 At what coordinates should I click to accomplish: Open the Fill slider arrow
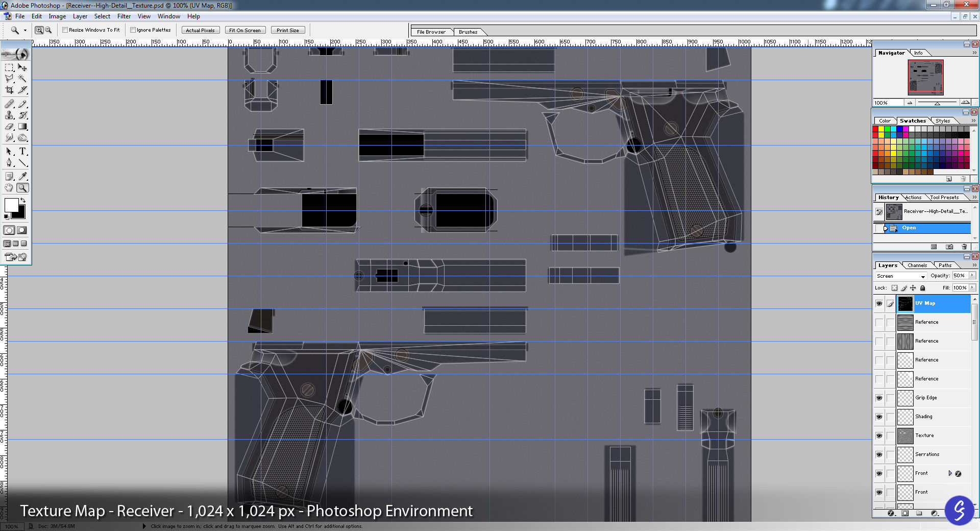(972, 288)
